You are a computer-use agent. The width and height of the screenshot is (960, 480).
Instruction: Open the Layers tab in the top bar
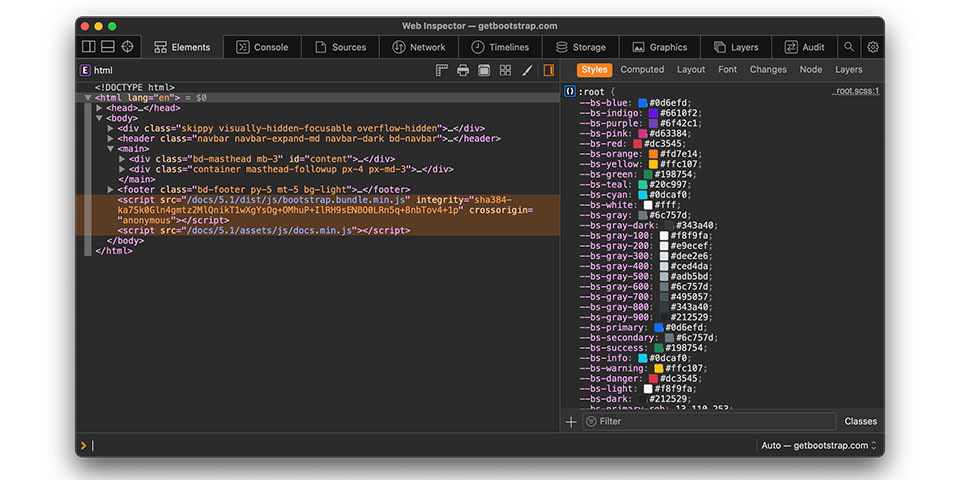735,47
